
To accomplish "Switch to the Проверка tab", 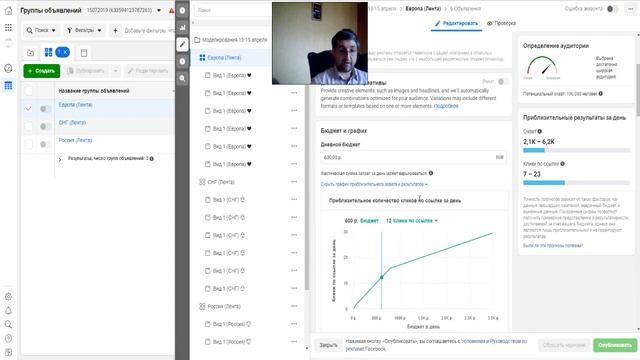I will (501, 23).
